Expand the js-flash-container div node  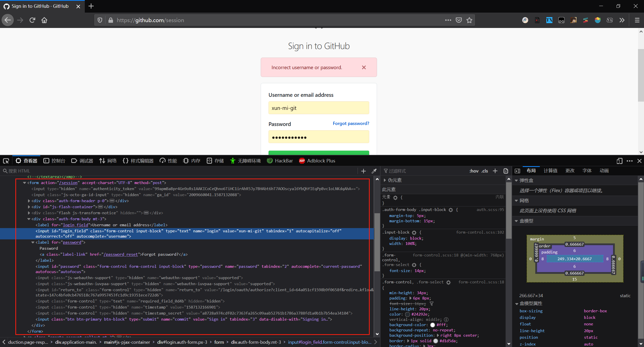coord(29,207)
